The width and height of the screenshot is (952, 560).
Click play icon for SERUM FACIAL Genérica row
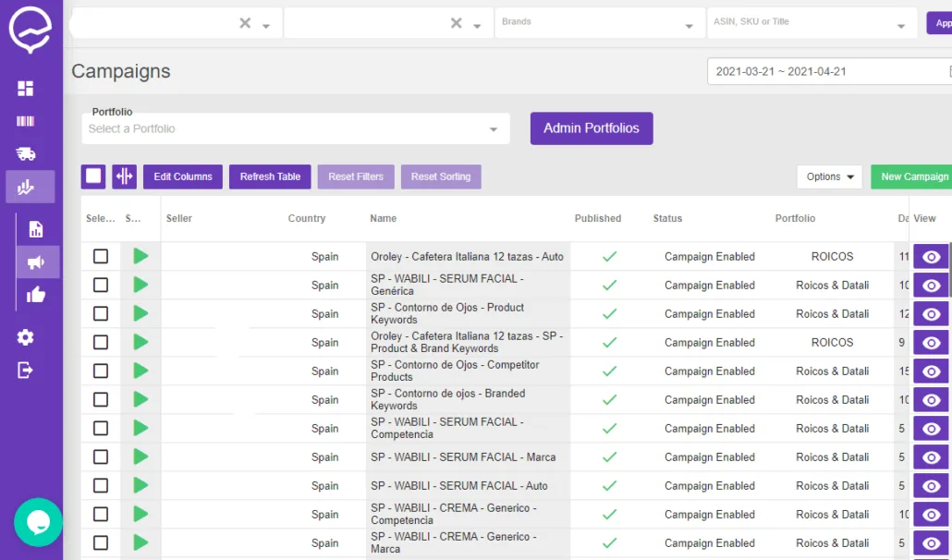point(140,285)
